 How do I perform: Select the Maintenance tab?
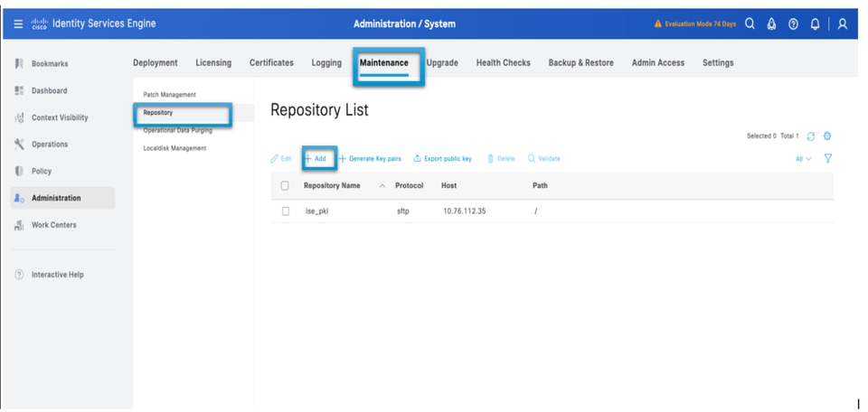tap(384, 63)
